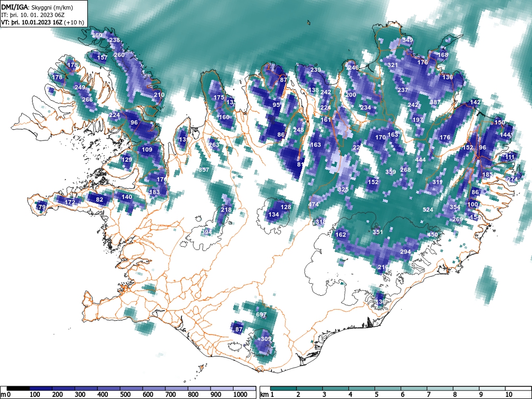Click the map value 95

277,105
